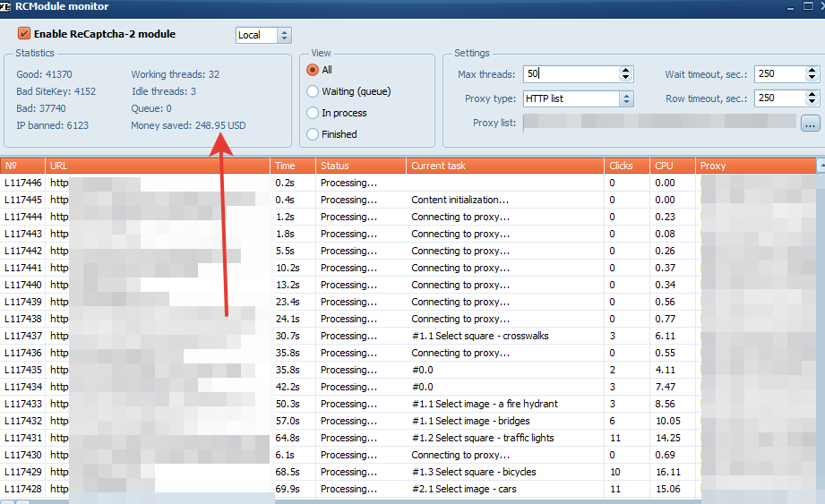Choose the In process view filter
825x504 pixels.
click(x=313, y=113)
